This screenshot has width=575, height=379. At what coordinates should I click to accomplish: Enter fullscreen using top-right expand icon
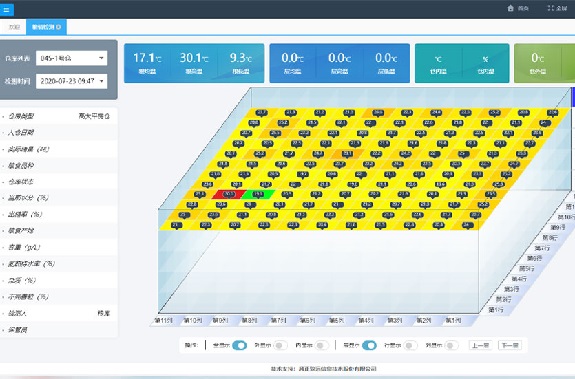[550, 8]
